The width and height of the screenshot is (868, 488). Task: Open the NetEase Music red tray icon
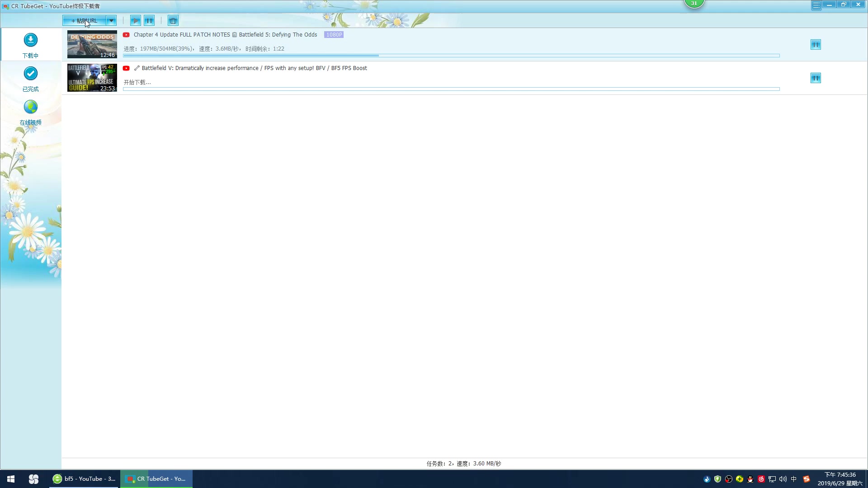pyautogui.click(x=761, y=479)
